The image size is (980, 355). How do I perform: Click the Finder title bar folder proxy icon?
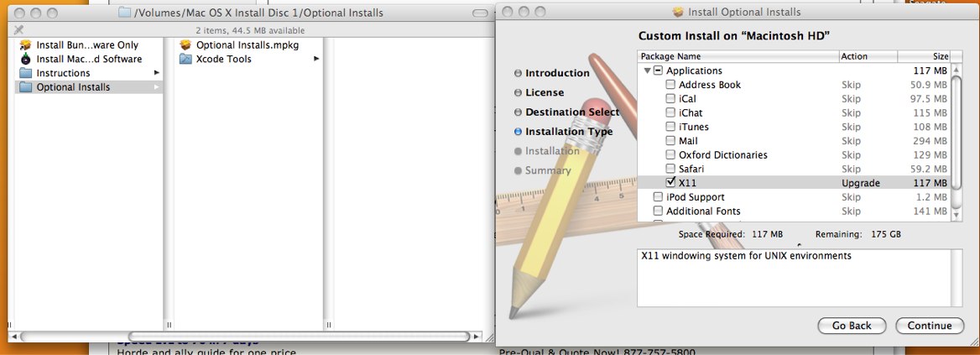tap(124, 13)
